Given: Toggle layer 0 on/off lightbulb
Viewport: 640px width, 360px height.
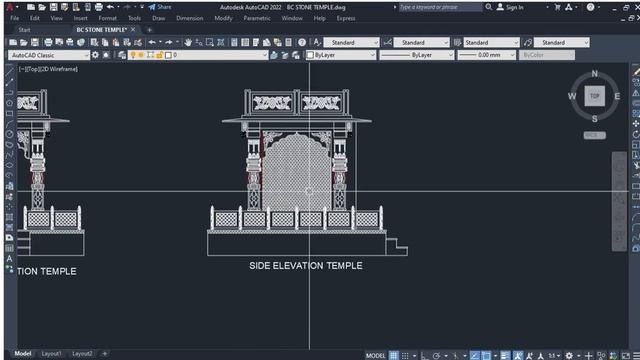Looking at the screenshot, I should (x=133, y=55).
